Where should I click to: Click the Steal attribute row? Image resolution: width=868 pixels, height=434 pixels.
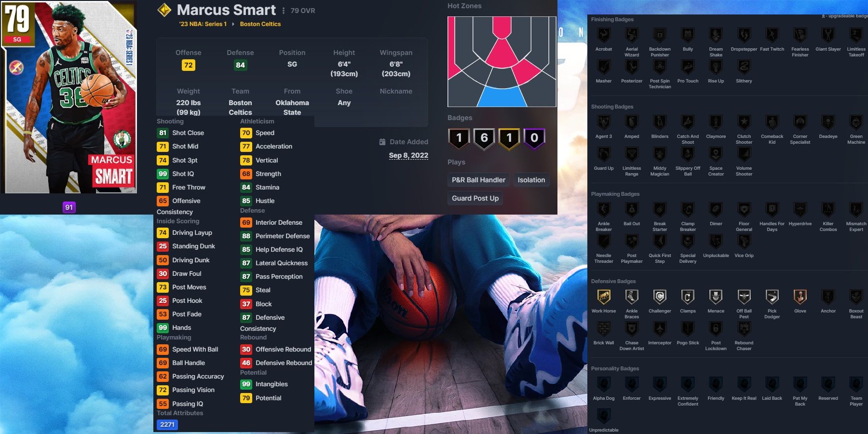[256, 290]
